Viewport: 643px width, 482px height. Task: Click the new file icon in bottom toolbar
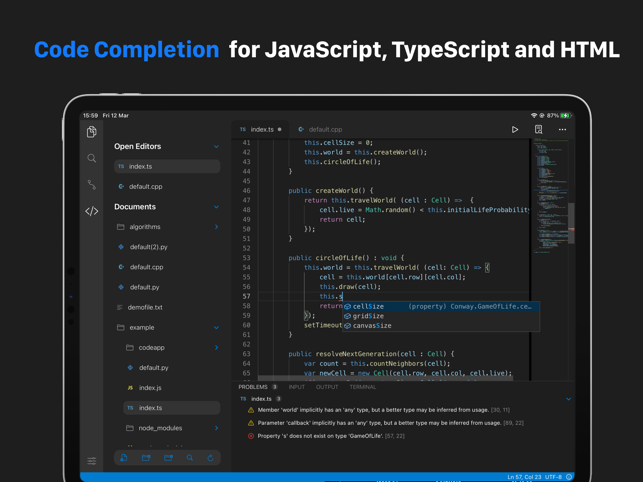[x=124, y=458]
